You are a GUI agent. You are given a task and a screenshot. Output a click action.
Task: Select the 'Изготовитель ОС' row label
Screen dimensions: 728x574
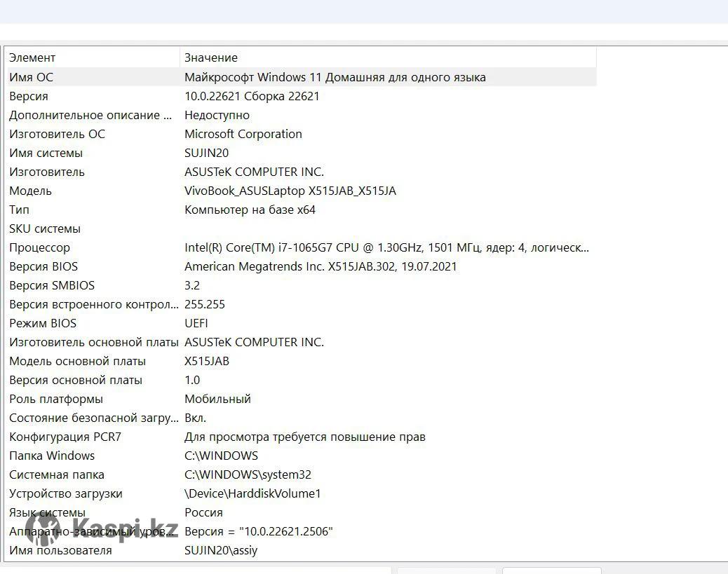click(57, 134)
